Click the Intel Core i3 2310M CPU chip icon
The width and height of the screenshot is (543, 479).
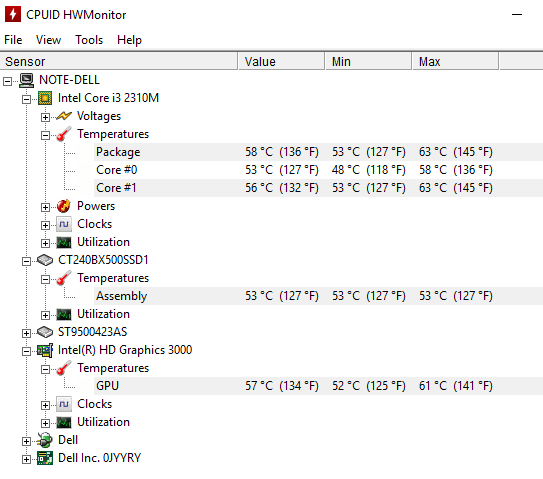45,98
